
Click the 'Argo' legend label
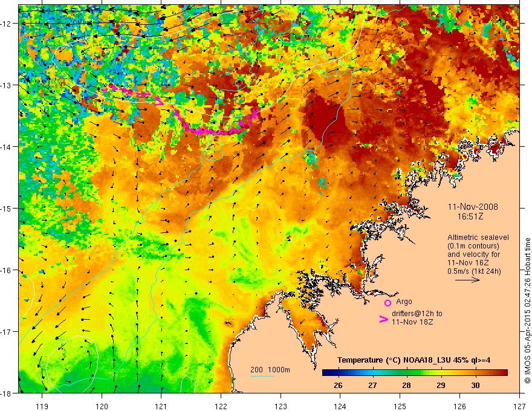pos(404,302)
